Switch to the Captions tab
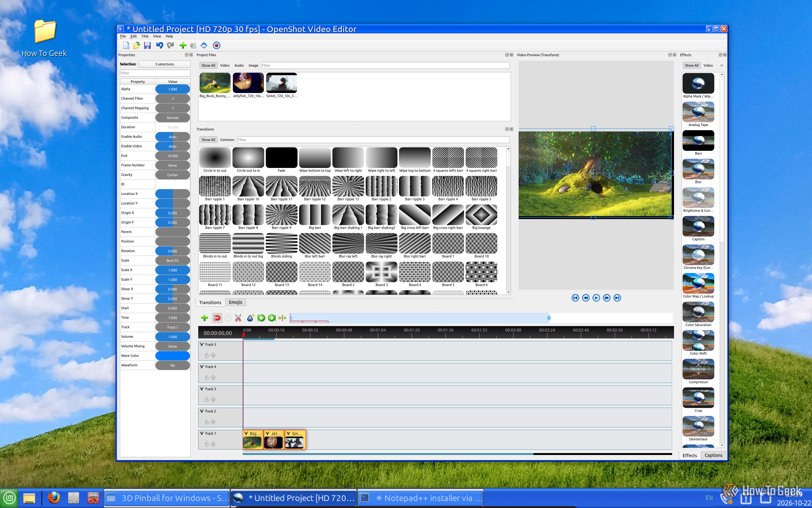 pos(713,455)
